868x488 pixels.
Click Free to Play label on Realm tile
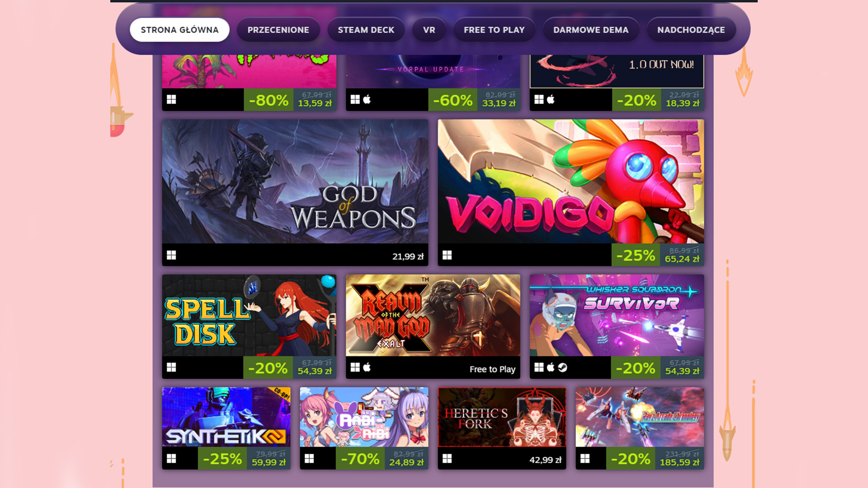click(492, 369)
